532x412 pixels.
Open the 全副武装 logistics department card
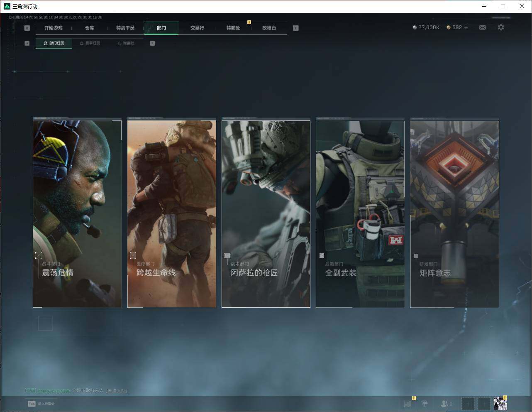coord(360,214)
